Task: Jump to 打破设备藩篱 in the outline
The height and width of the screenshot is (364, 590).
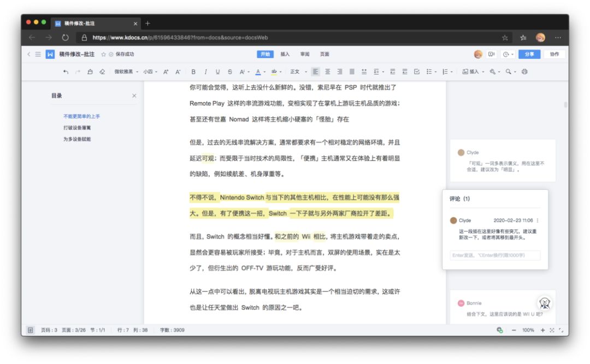Action: point(77,128)
